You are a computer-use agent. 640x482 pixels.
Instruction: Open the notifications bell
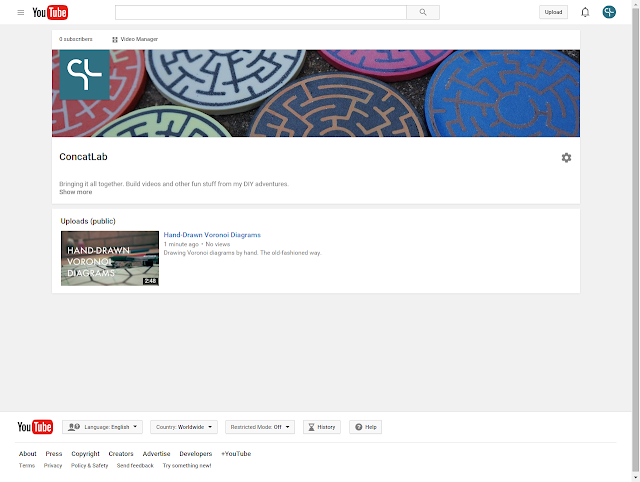pos(585,12)
